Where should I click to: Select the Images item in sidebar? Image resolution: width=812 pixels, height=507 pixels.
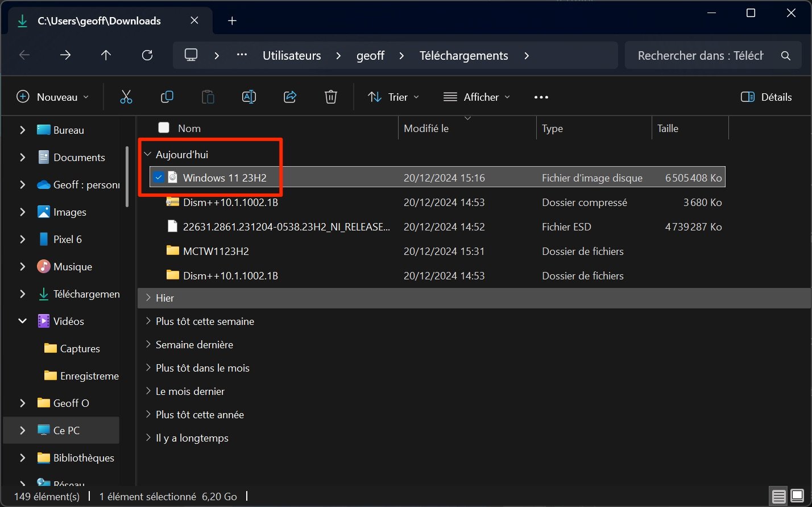click(70, 212)
